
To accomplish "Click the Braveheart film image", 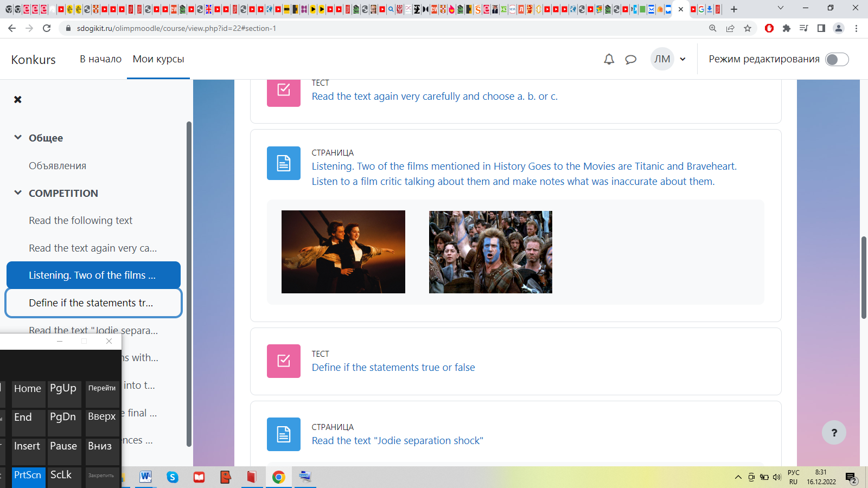I will [490, 252].
